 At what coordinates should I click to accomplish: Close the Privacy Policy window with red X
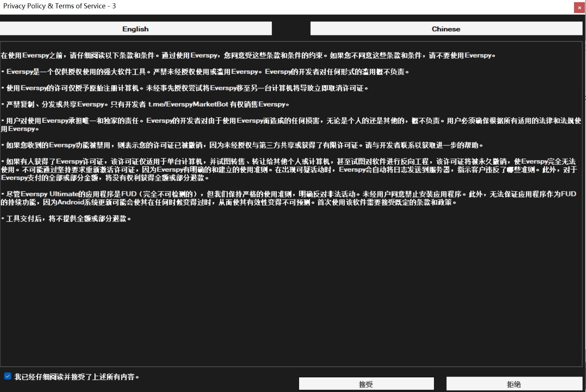click(x=579, y=8)
